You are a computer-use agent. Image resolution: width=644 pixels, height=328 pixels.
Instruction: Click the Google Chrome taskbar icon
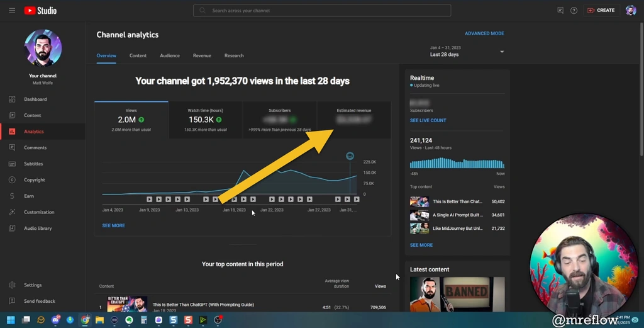click(x=85, y=320)
